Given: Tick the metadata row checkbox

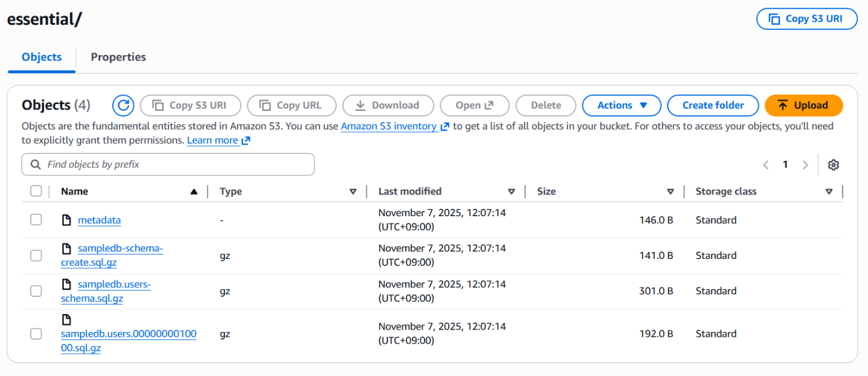Looking at the screenshot, I should point(36,220).
